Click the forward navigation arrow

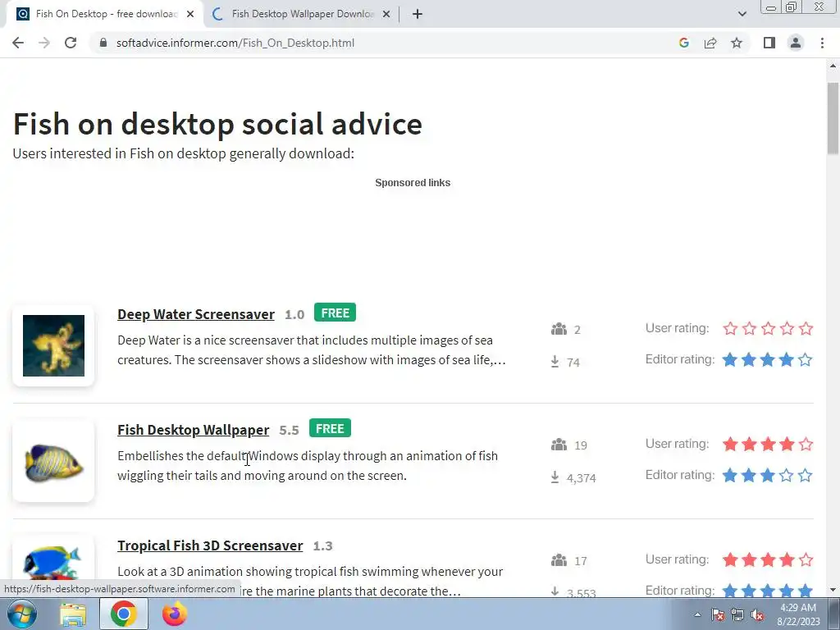[44, 43]
